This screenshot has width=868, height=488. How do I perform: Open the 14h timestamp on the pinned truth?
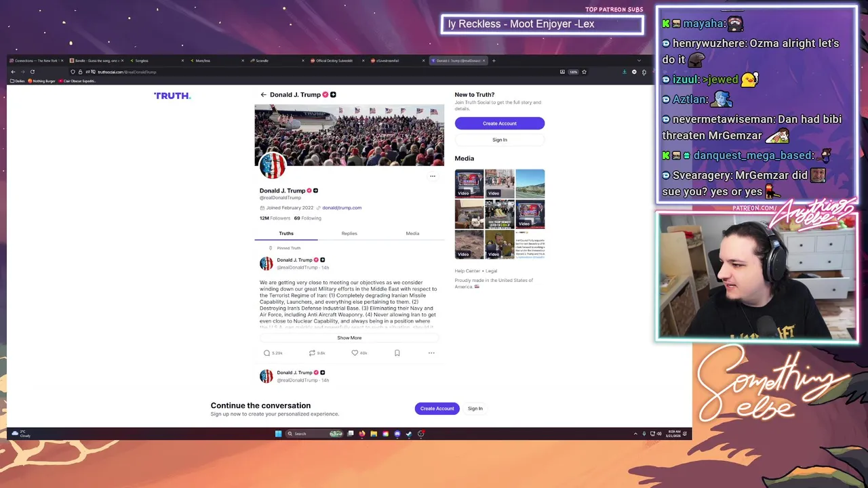click(x=325, y=268)
